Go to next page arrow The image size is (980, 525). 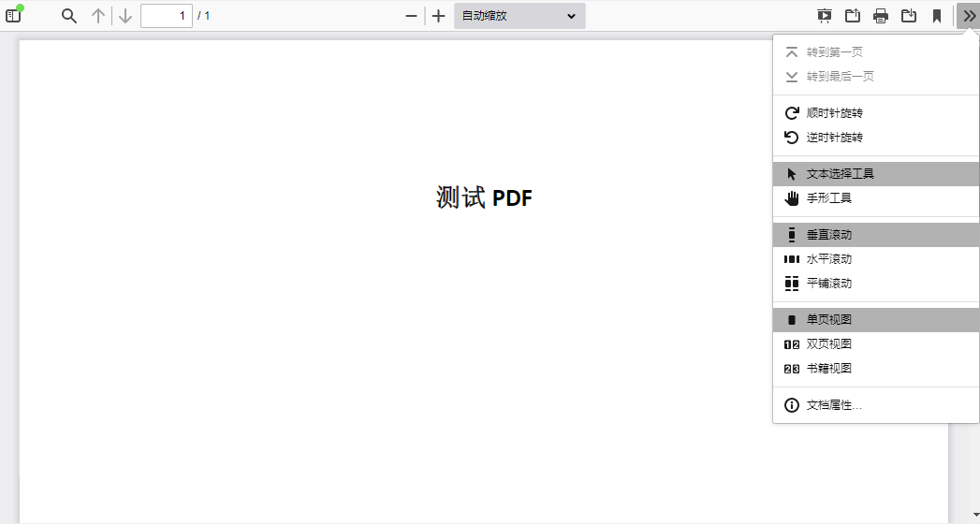pyautogui.click(x=125, y=16)
